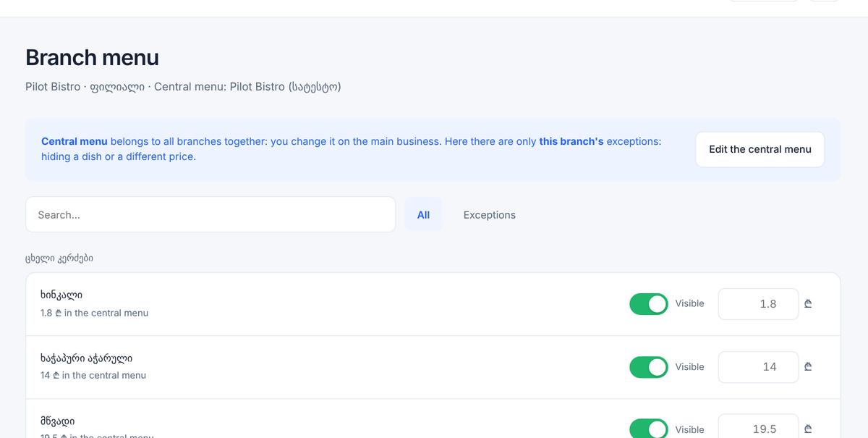
Task: Click the ცხელი კერძები category heading
Action: 59,258
